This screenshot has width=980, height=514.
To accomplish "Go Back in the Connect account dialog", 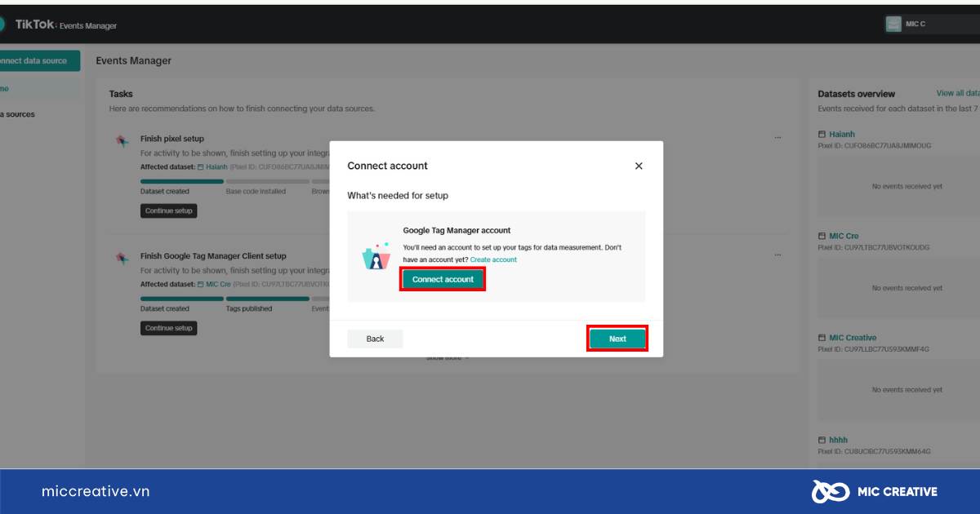I will click(x=375, y=339).
